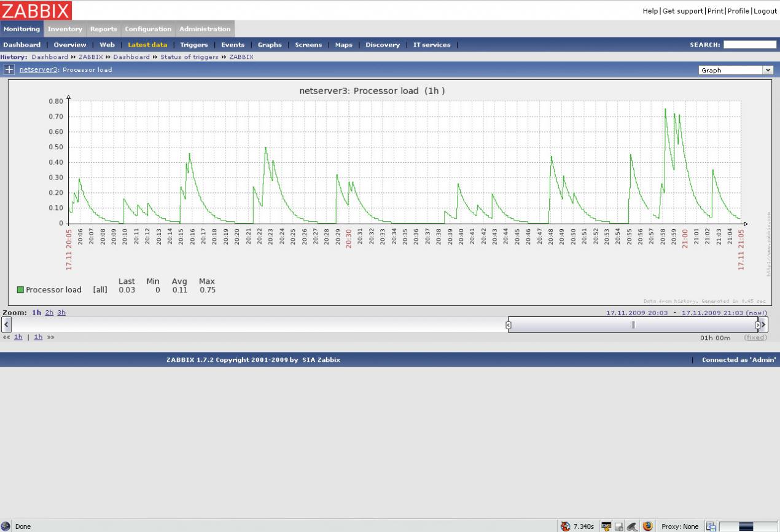
Task: Click the scroll left arrow of time bar
Action: point(6,324)
